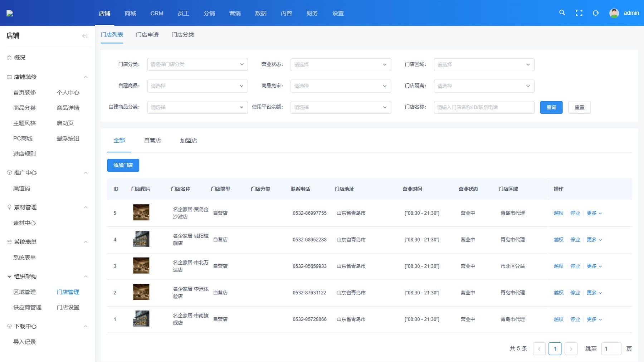Collapse the 店铺装修 section chevron
This screenshot has height=362, width=644.
[x=86, y=77]
